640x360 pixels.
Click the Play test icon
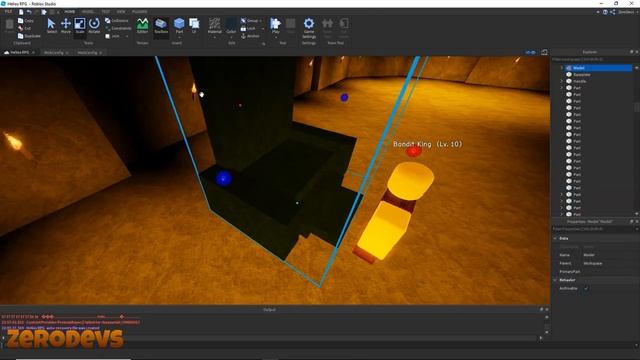tap(276, 24)
